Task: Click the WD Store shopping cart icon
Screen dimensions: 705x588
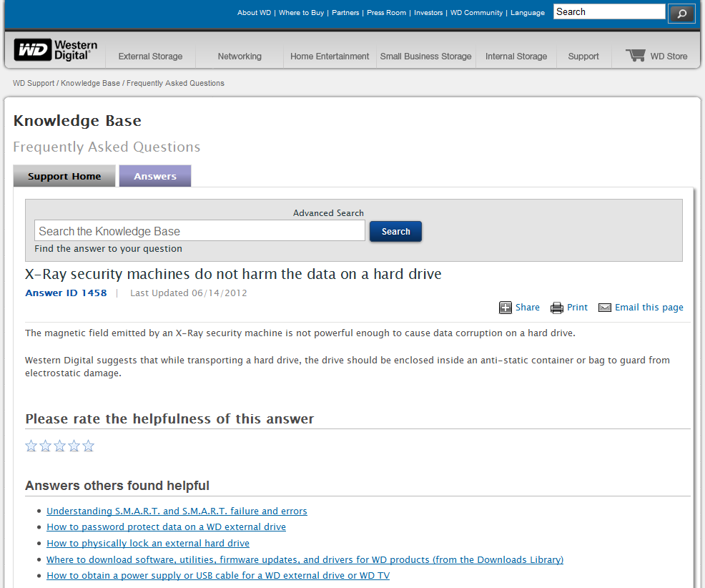Action: click(x=636, y=56)
